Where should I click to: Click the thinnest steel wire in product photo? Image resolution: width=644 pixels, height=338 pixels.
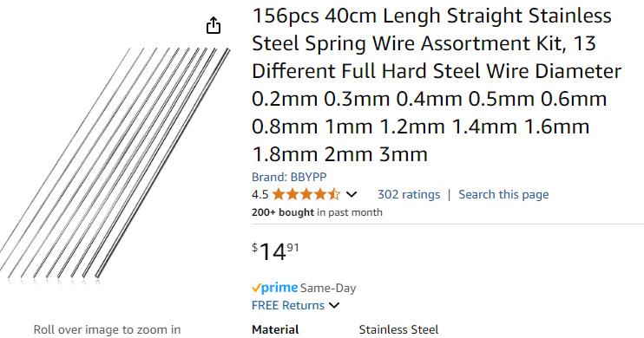[x=65, y=150]
